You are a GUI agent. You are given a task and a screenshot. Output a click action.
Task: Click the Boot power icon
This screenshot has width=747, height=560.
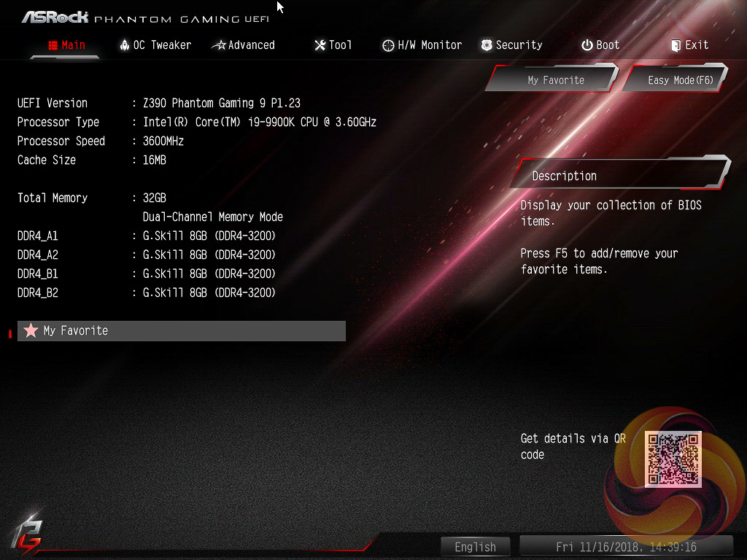point(587,45)
